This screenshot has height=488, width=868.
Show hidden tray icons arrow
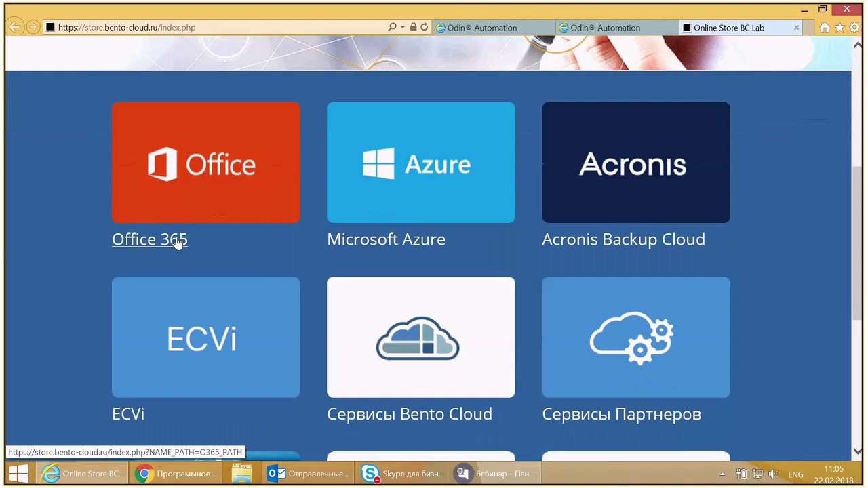click(722, 474)
